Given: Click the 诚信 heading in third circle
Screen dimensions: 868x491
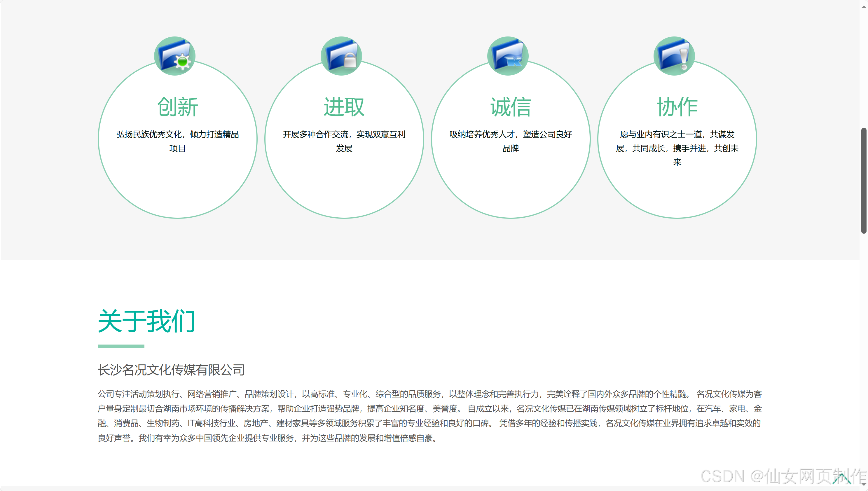Looking at the screenshot, I should click(511, 107).
